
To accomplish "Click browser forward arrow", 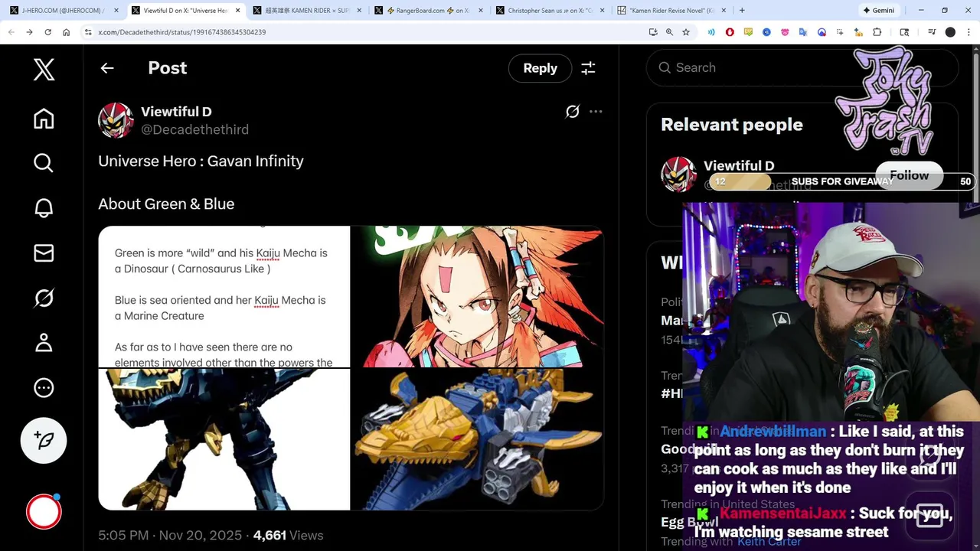I will [x=29, y=32].
